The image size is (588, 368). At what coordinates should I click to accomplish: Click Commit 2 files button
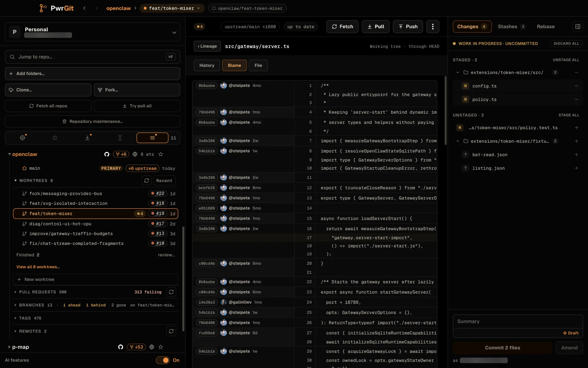pyautogui.click(x=502, y=348)
